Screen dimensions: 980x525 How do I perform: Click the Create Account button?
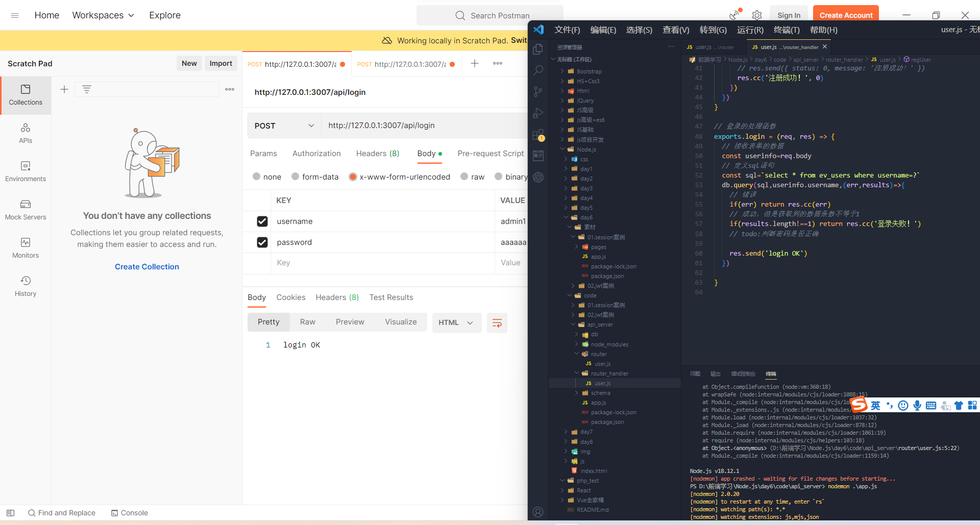(846, 15)
